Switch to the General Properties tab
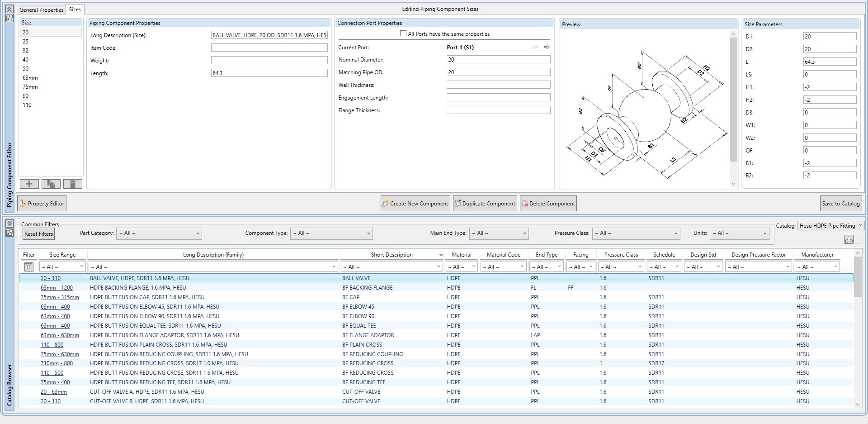868x424 pixels. (41, 10)
